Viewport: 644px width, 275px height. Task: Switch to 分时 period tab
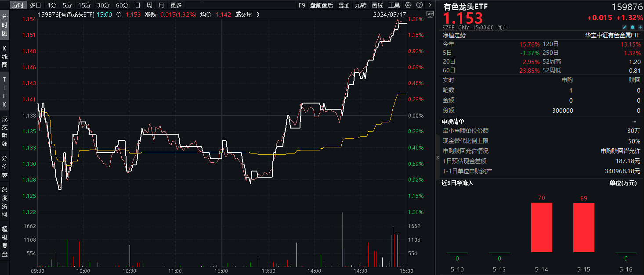[18, 5]
